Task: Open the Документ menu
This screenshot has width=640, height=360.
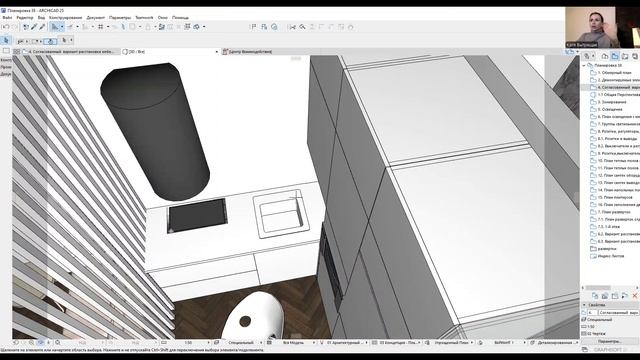Action: point(96,18)
